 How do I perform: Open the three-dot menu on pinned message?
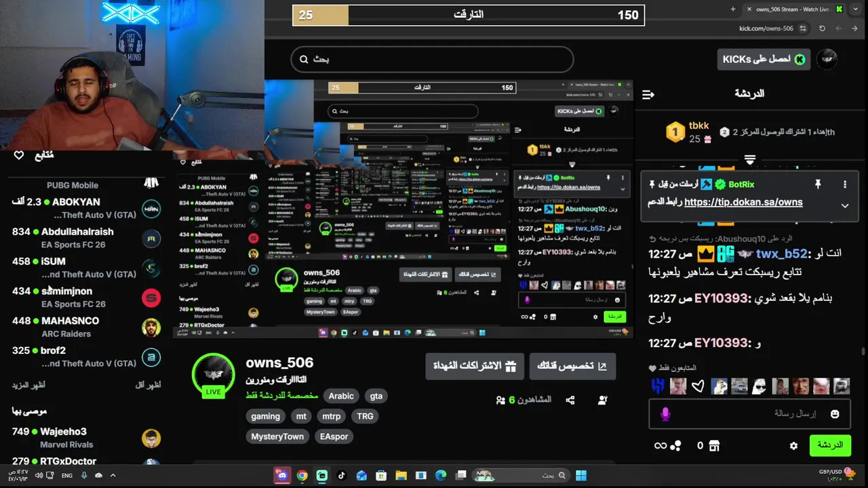845,184
